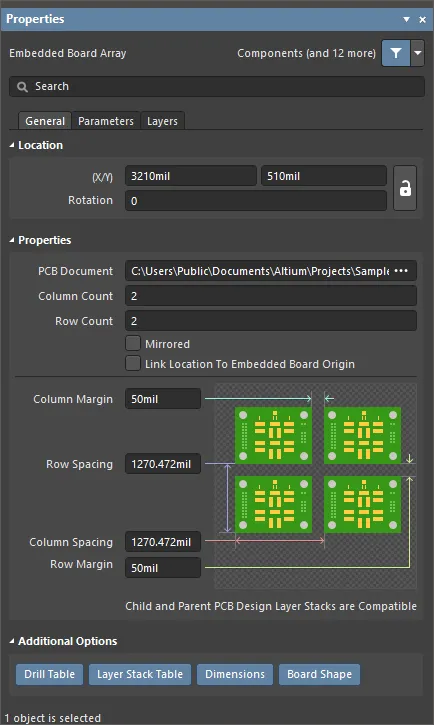Open the panel options menu arrow
The height and width of the screenshot is (725, 434).
tap(406, 19)
